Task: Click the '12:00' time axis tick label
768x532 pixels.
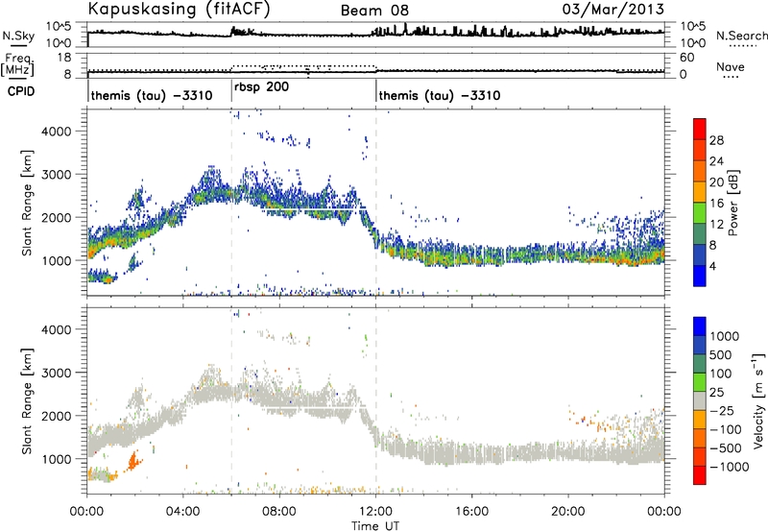Action: tap(375, 512)
